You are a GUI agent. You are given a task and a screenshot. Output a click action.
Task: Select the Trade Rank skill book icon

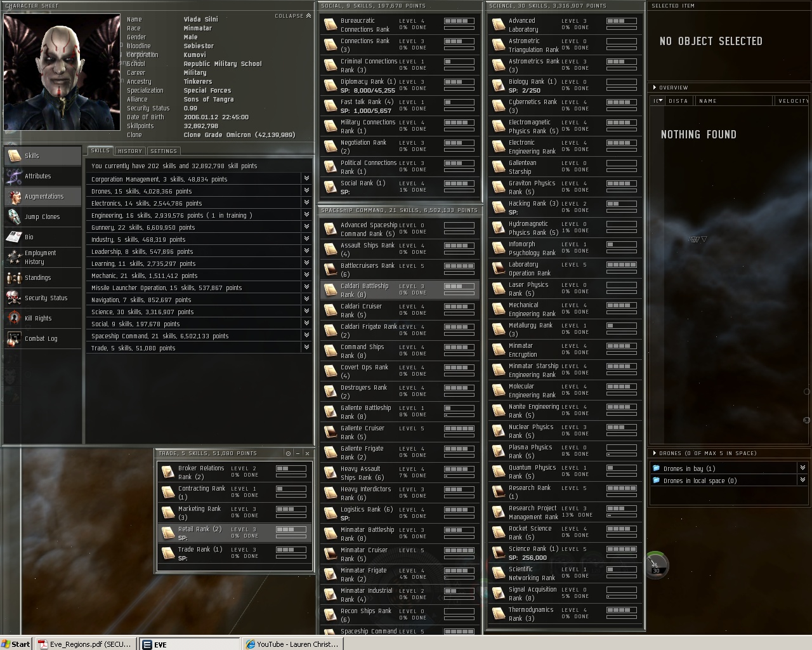coord(167,554)
